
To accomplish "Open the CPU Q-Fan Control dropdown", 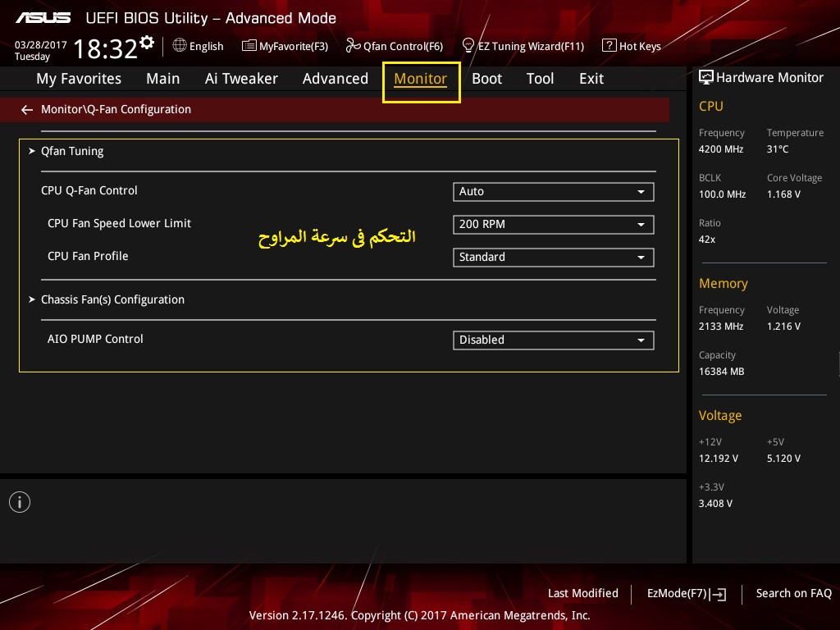I will 554,192.
